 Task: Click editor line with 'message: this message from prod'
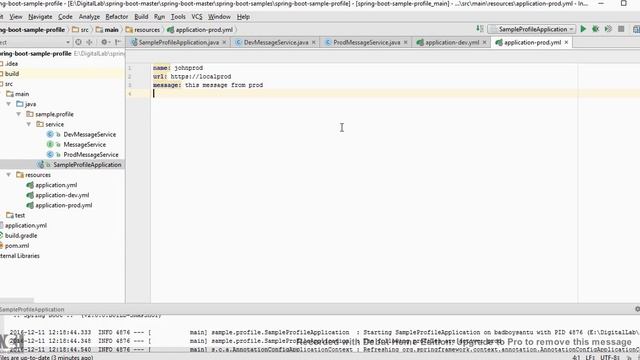[208, 85]
